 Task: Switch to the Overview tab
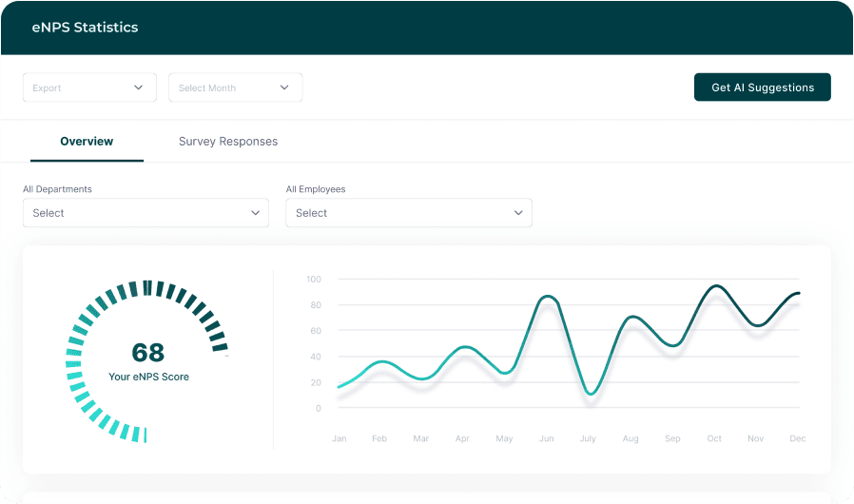coord(87,142)
